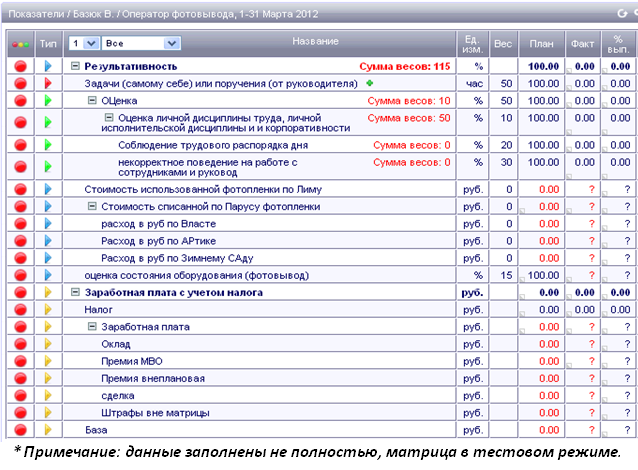Screen dimensions: 638x470
Task: Click yellow type arrow in Налог row
Action: [48, 310]
